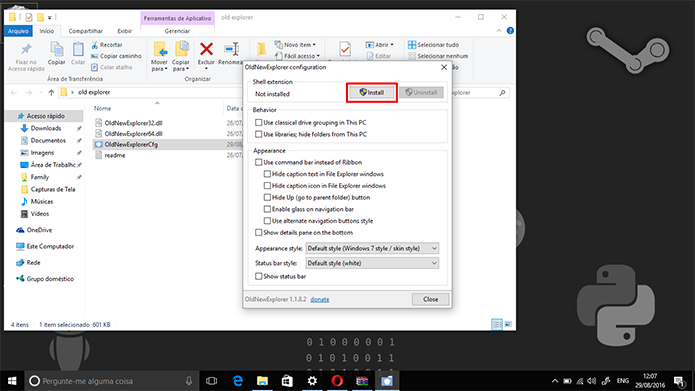The width and height of the screenshot is (695, 391).
Task: Open Opera browser from taskbar
Action: click(x=337, y=381)
